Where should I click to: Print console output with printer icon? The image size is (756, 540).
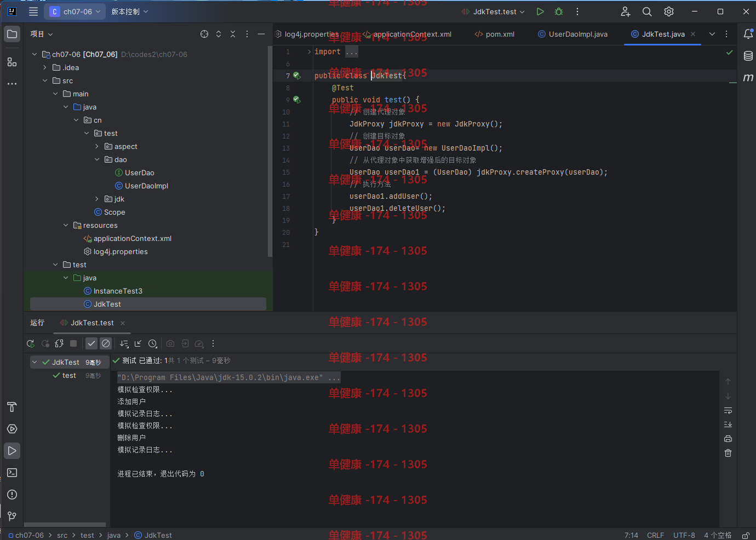728,439
